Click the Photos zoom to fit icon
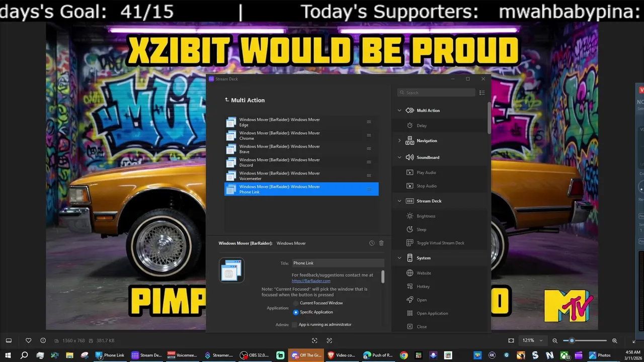 (x=511, y=340)
